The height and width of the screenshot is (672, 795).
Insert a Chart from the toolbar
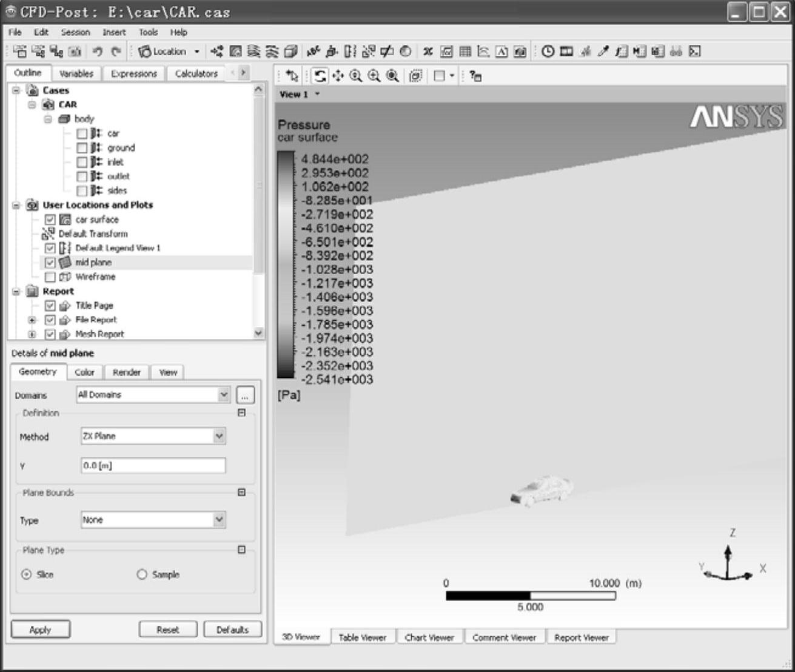pyautogui.click(x=483, y=52)
